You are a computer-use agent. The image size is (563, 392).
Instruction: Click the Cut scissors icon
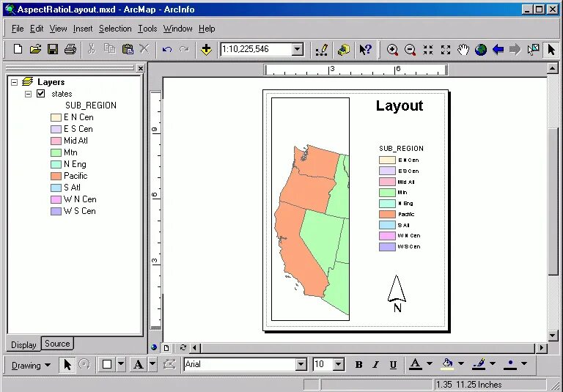click(91, 49)
